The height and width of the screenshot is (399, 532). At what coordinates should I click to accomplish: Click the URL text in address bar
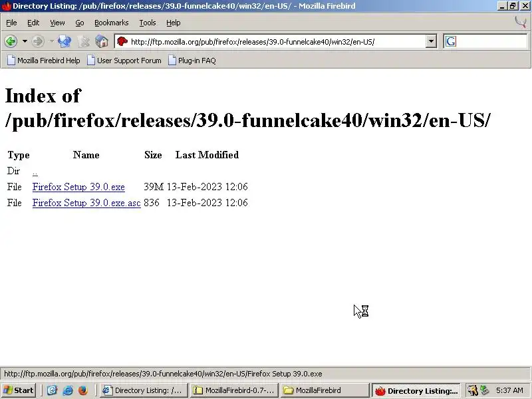coord(253,42)
